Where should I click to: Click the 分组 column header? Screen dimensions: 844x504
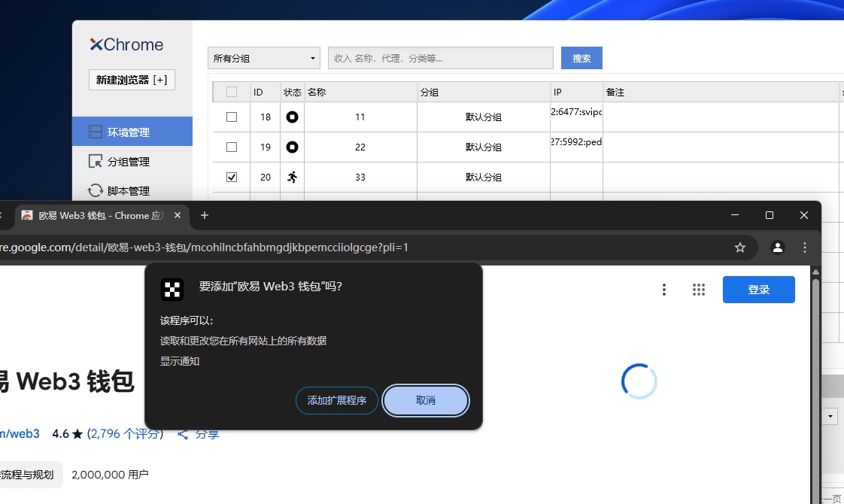484,92
